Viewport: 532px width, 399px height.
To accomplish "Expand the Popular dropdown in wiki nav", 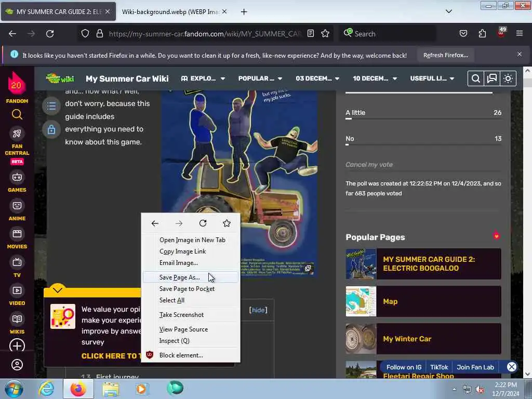I will click(260, 78).
